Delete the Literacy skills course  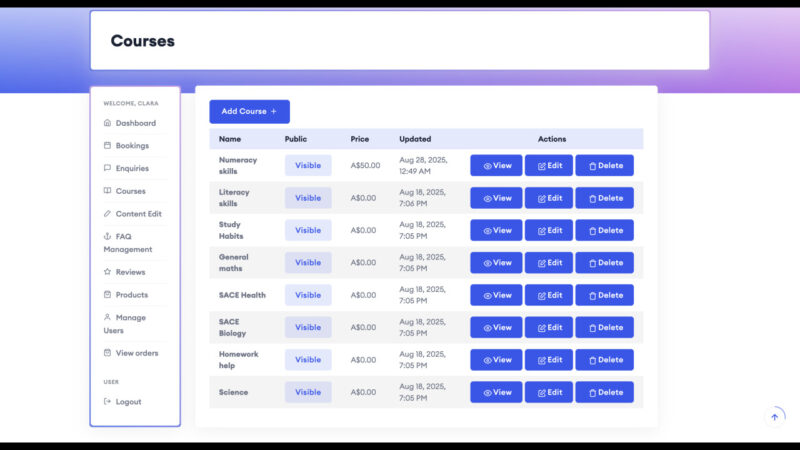[605, 198]
